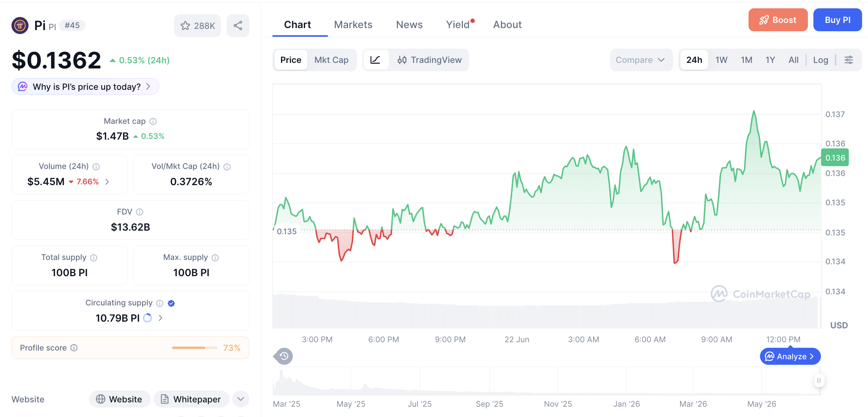Open the Markets tab

pos(353,25)
